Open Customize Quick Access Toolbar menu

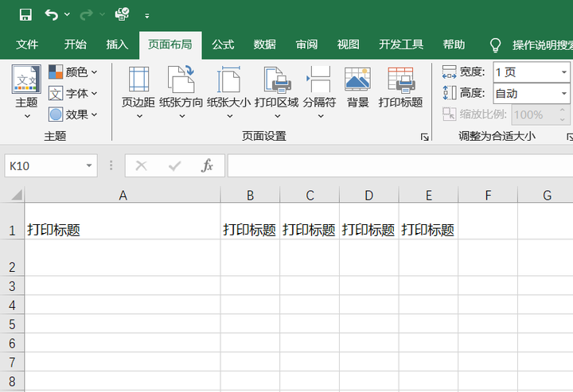click(x=147, y=16)
